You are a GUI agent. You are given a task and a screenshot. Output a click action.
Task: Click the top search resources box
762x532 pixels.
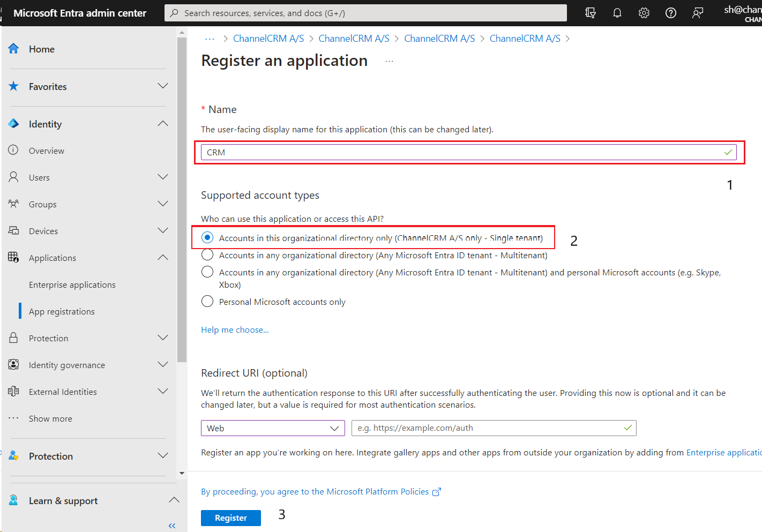365,13
